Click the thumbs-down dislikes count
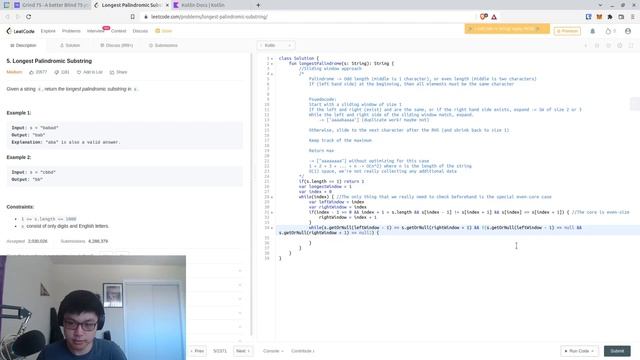The height and width of the screenshot is (360, 640). click(62, 72)
